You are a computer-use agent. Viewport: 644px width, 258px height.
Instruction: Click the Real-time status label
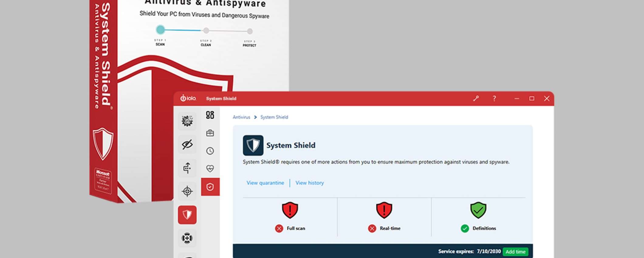(x=390, y=228)
